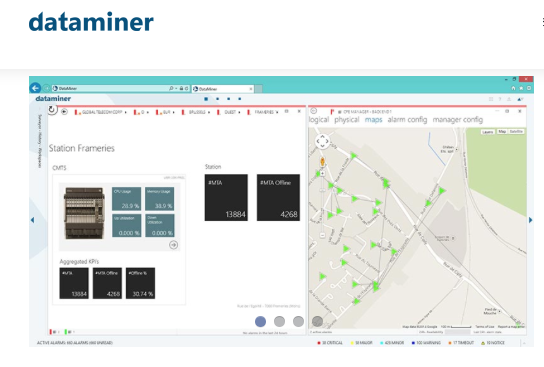544x367 pixels.
Task: Click the browser home icon
Action: click(x=513, y=88)
